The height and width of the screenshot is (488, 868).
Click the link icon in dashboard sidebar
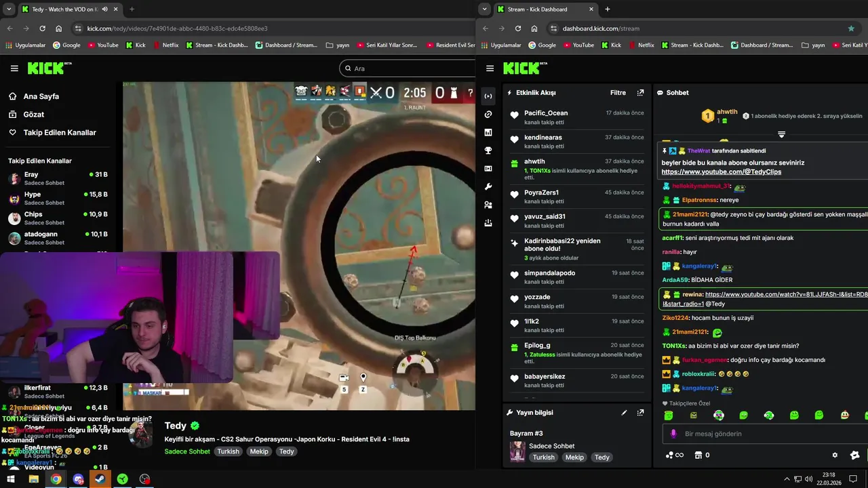pyautogui.click(x=488, y=115)
